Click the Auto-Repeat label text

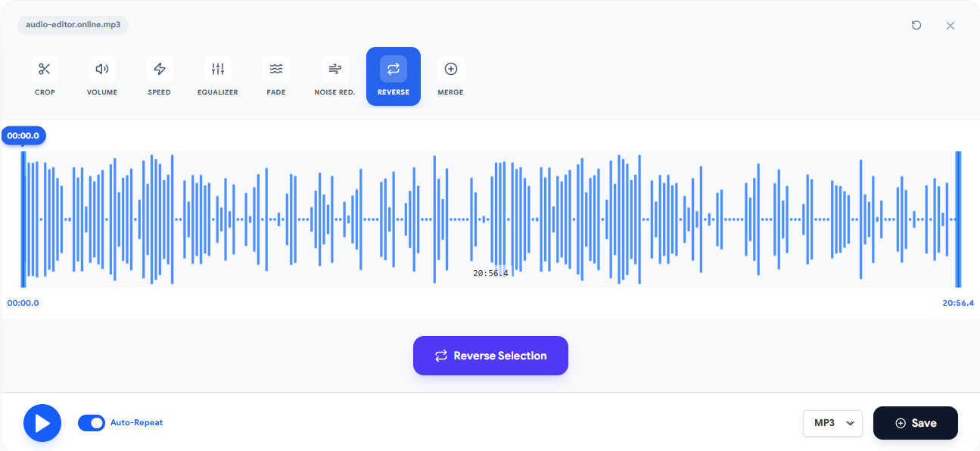[136, 423]
